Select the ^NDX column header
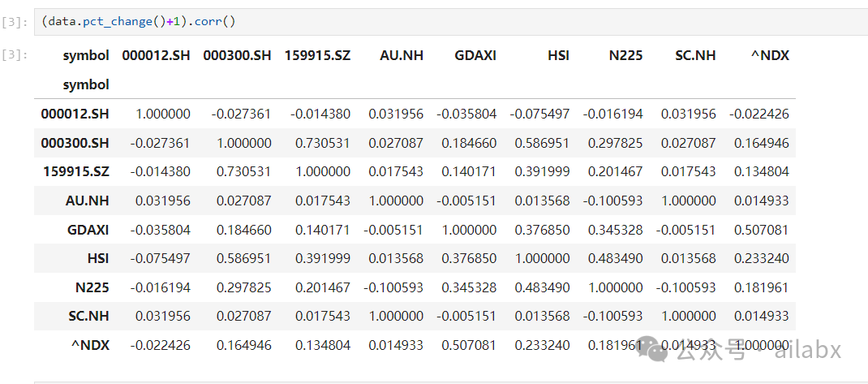868x384 pixels. pyautogui.click(x=770, y=55)
